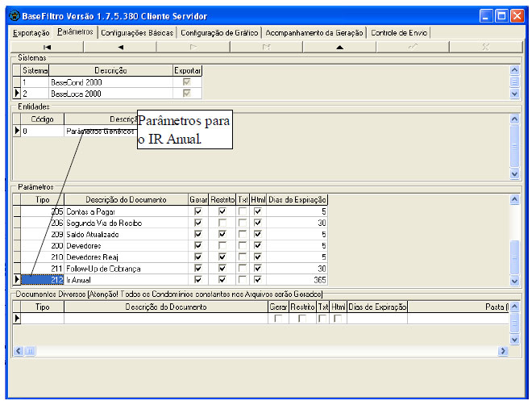
Task: Go to first record navigator button
Action: (47, 48)
